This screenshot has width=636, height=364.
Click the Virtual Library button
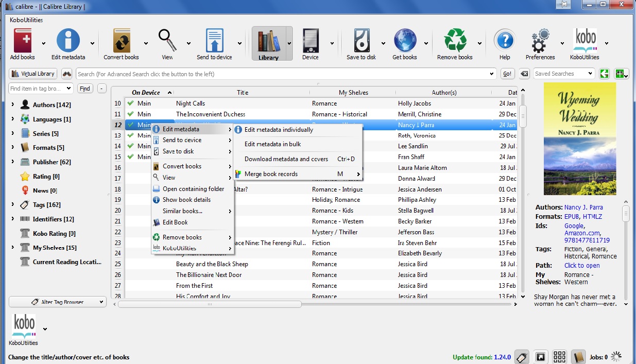pos(32,74)
